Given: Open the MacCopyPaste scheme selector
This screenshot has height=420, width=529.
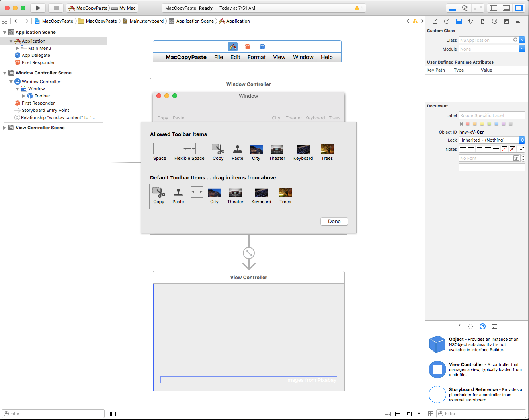Looking at the screenshot, I should pyautogui.click(x=88, y=8).
